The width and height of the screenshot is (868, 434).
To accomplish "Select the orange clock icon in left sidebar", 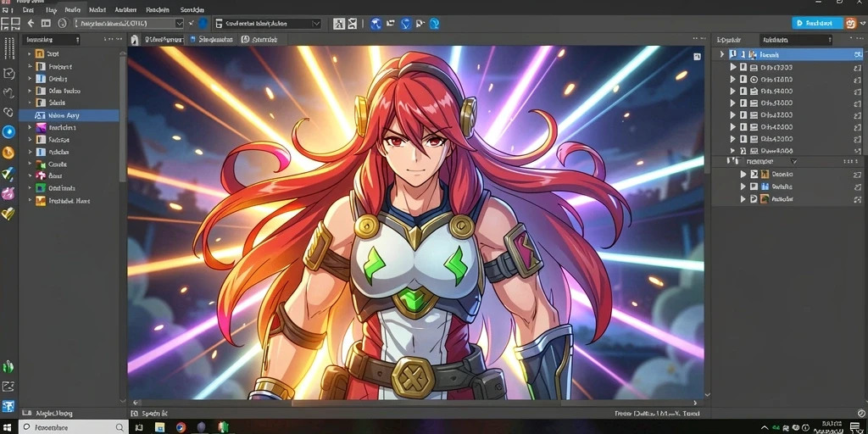I will [8, 153].
